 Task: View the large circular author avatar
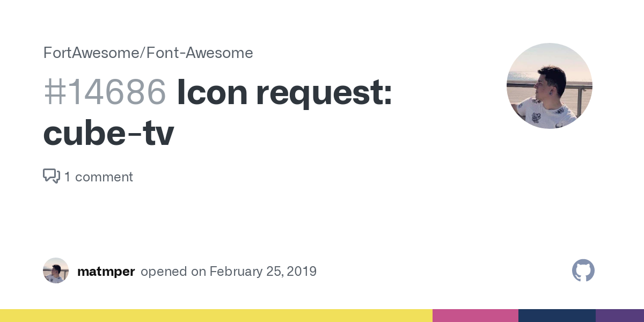click(x=550, y=86)
